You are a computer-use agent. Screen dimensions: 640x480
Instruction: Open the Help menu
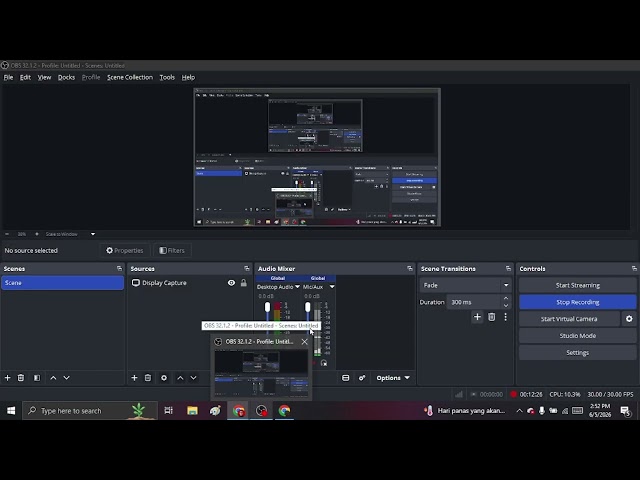point(188,77)
